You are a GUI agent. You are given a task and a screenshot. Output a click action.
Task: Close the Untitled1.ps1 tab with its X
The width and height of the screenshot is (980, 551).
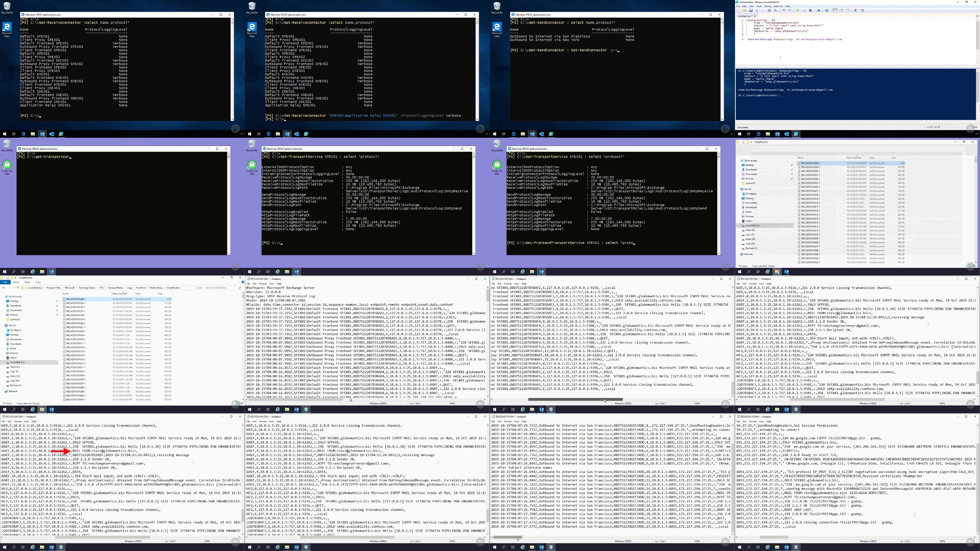pos(755,16)
